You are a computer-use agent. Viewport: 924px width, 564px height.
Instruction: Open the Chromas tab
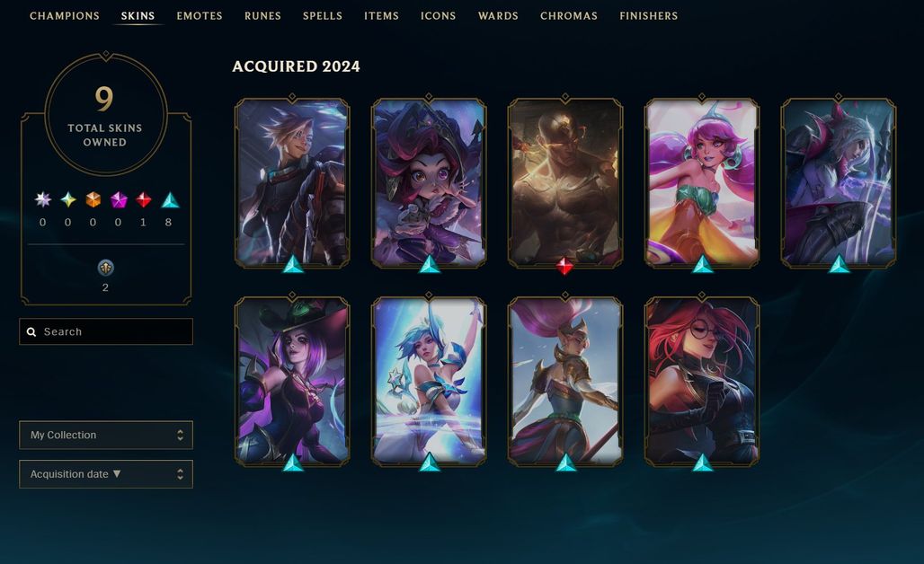[569, 16]
